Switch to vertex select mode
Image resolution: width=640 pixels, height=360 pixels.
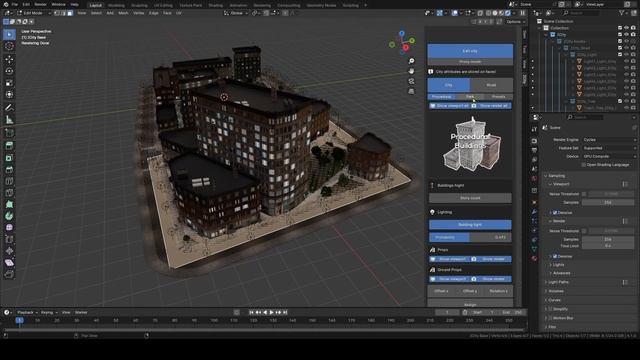click(x=57, y=13)
